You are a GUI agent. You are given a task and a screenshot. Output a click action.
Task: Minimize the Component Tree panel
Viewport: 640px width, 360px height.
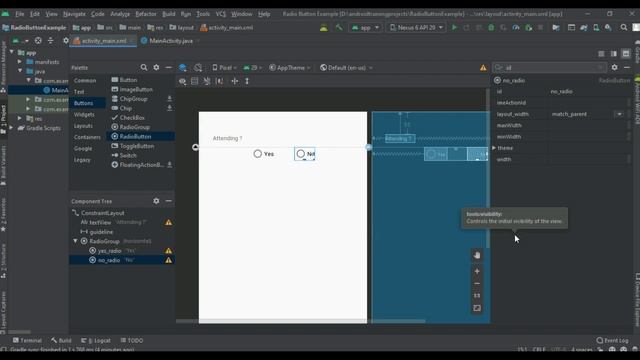click(x=168, y=201)
